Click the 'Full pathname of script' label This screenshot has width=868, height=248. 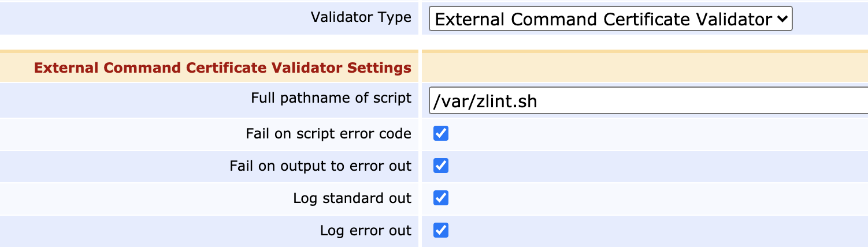[331, 98]
